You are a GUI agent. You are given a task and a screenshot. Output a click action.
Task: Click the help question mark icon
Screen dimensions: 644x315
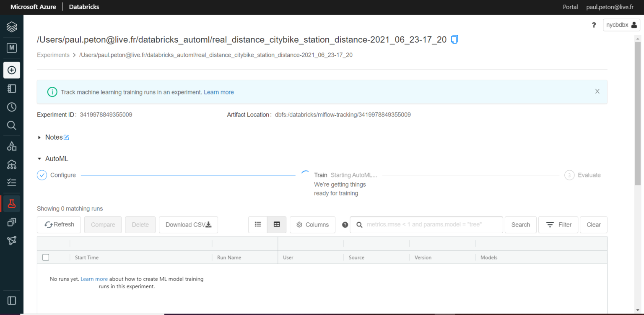point(594,25)
